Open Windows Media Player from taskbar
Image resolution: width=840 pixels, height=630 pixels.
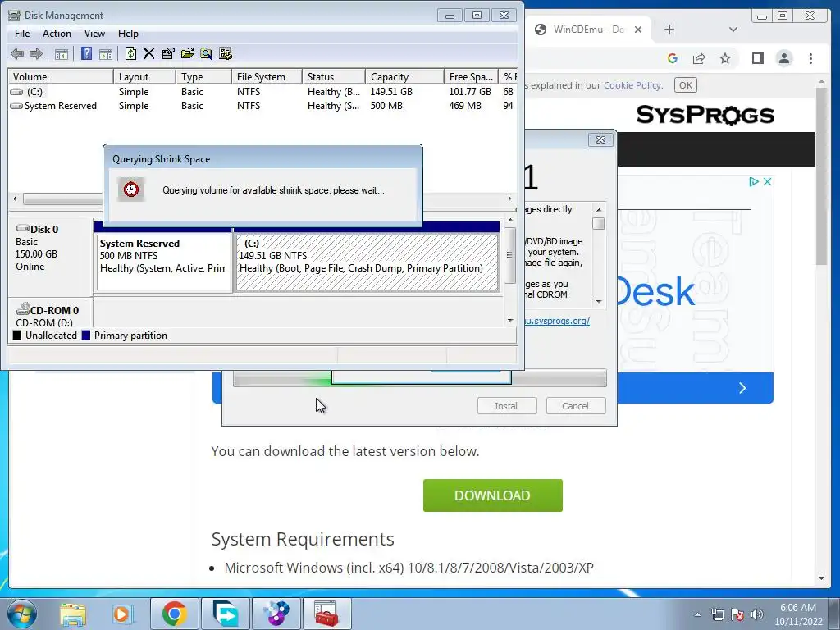pos(121,614)
